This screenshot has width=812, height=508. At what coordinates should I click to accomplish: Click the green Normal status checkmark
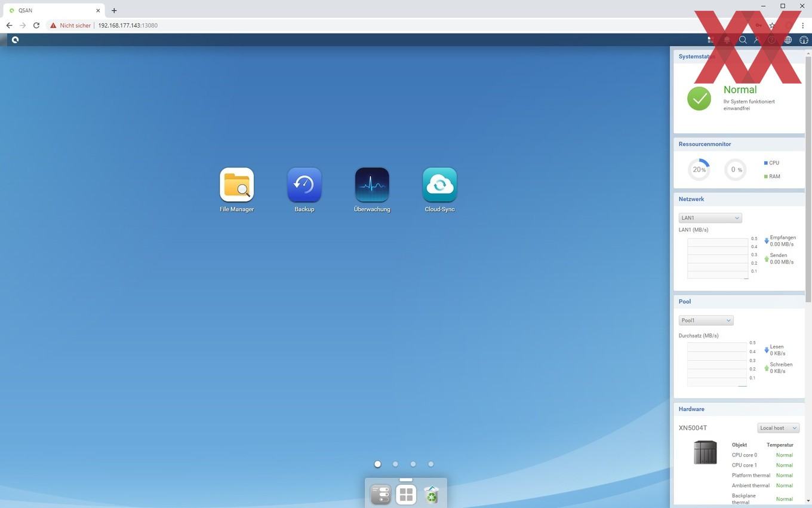pos(699,99)
